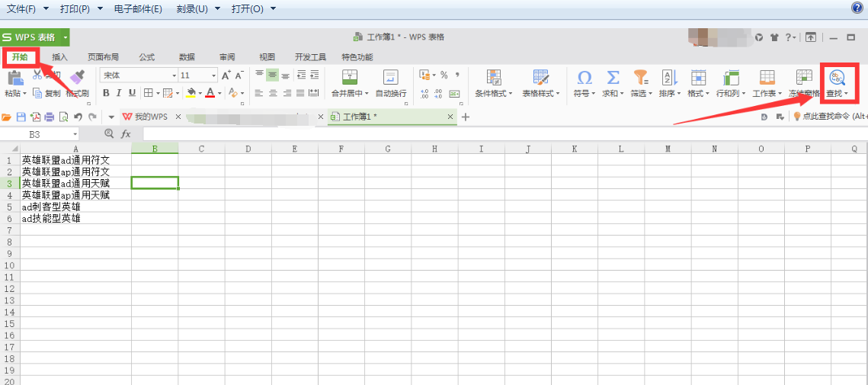Viewport: 868px width, 385px height.
Task: Click the 电子邮件(E) button
Action: [139, 9]
